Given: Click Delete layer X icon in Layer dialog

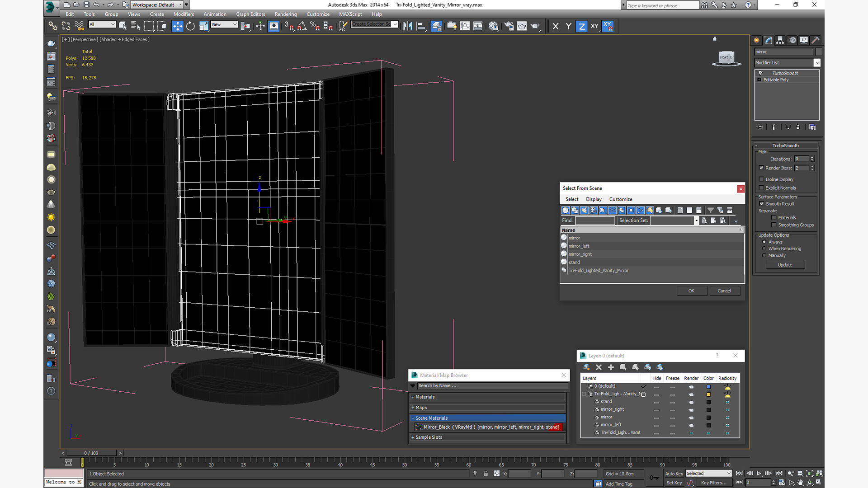Looking at the screenshot, I should pyautogui.click(x=599, y=367).
